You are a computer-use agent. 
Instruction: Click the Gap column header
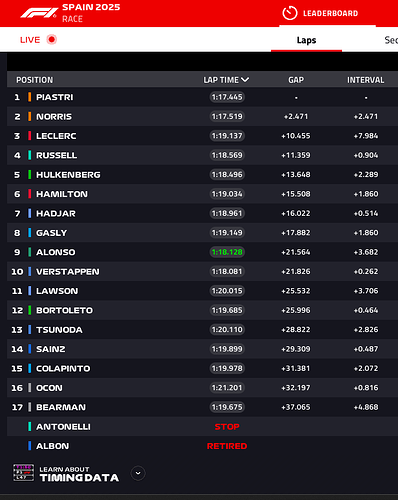click(296, 80)
